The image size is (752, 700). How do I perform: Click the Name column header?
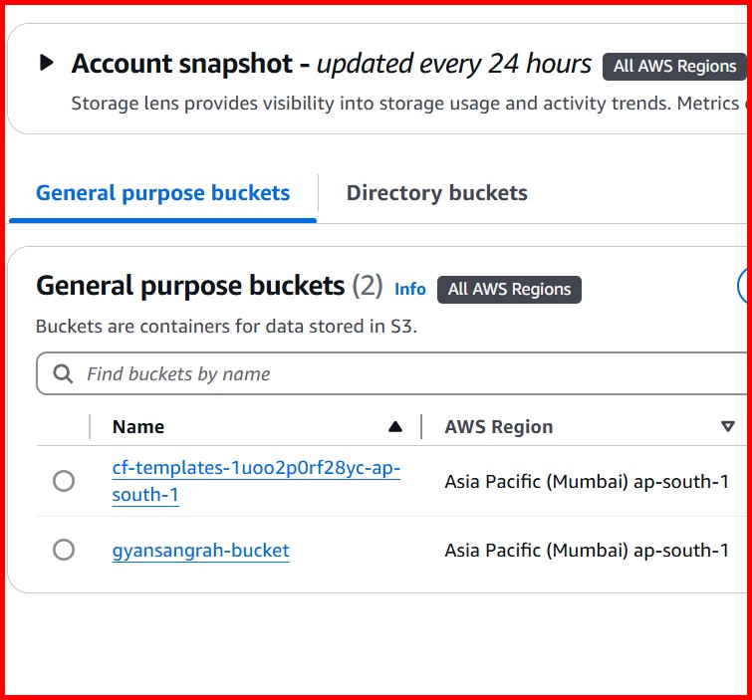click(x=138, y=427)
